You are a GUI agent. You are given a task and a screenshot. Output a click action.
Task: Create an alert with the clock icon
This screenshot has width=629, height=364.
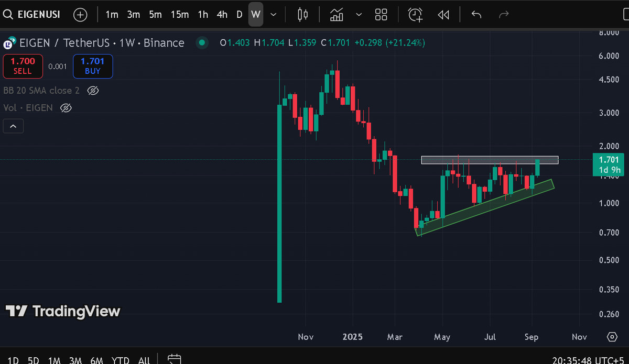point(415,15)
